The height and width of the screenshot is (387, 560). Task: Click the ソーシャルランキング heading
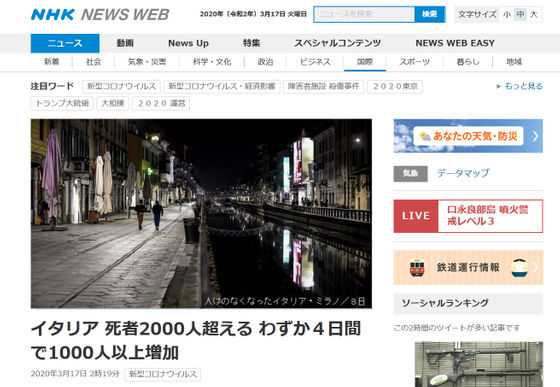tap(445, 303)
